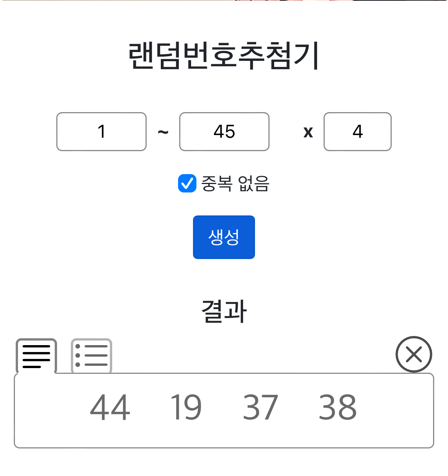Focus the maximum number field showing 45
Image resolution: width=448 pixels, height=476 pixels.
click(224, 132)
